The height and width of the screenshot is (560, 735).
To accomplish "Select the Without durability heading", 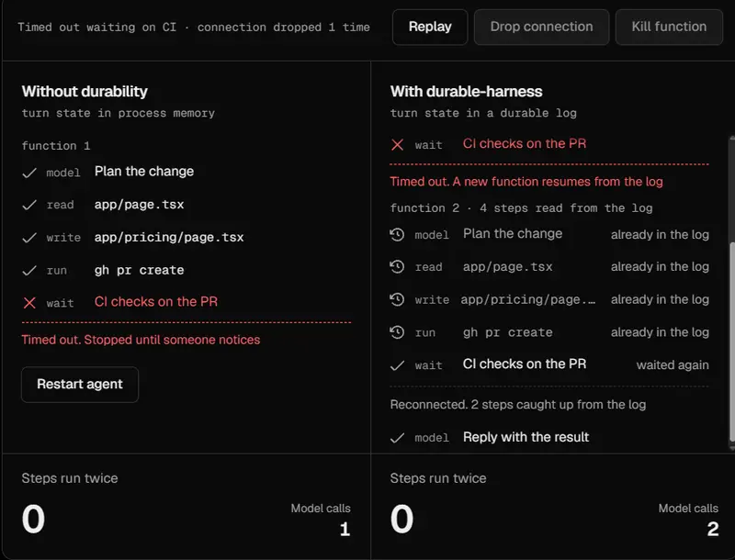I will click(x=85, y=91).
